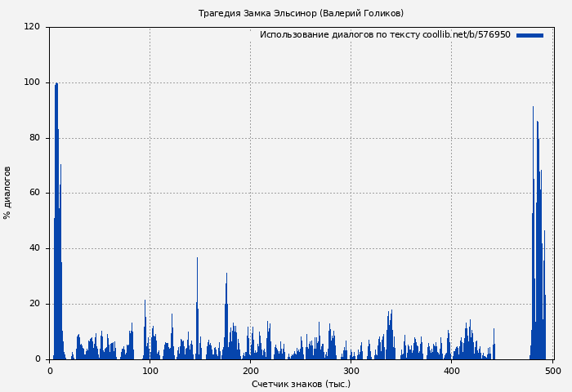Screen dimensions: 572x392
Task: Click the 300 tick label on x-axis
Action: point(351,371)
